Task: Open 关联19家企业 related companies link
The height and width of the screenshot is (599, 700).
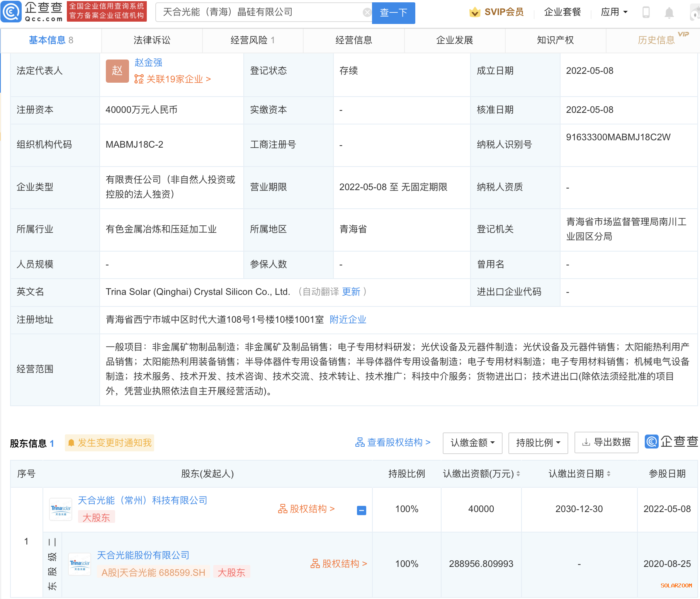Action: click(174, 79)
